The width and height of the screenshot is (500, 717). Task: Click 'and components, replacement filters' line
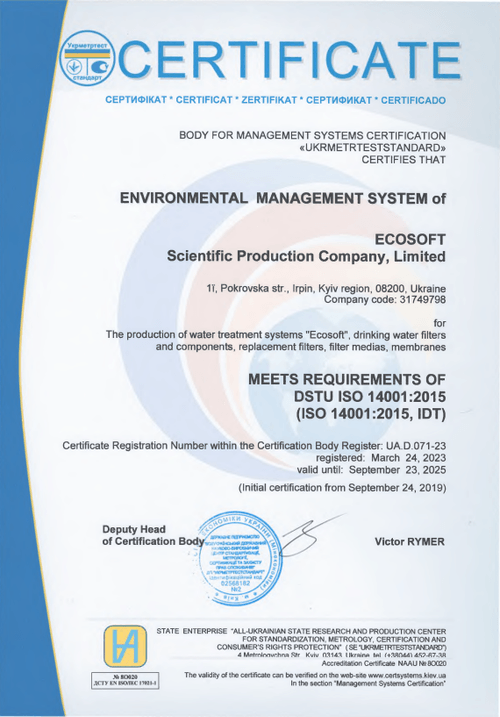coord(301,347)
